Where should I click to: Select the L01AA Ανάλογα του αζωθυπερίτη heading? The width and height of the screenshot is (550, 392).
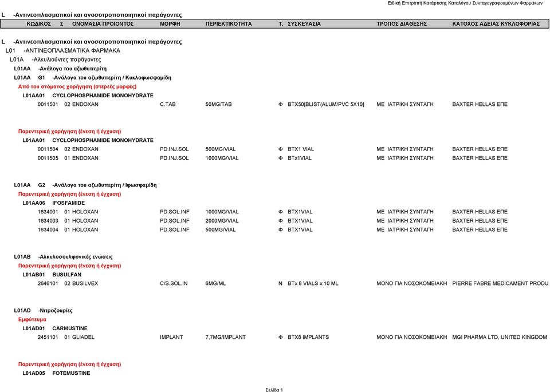click(x=60, y=69)
